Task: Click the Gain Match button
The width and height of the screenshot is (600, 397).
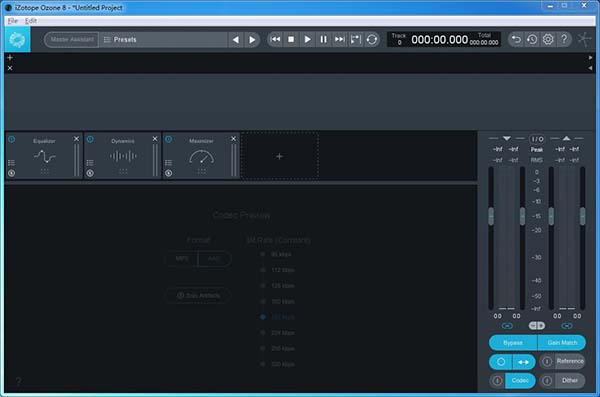Action: point(562,343)
